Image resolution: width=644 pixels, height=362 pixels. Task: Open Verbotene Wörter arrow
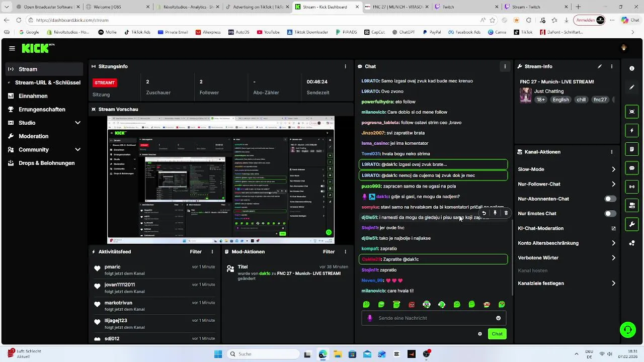[613, 258]
